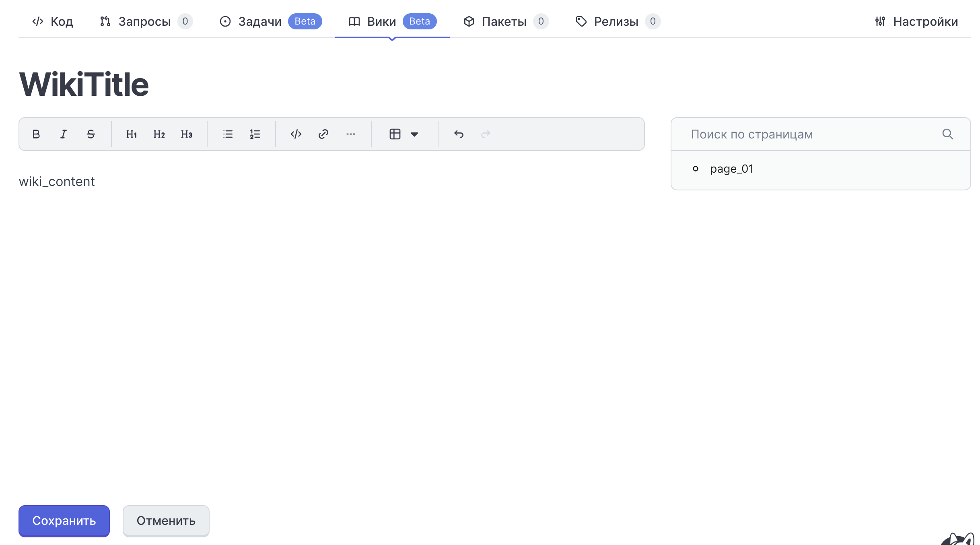
Task: Insert a horizontal rule
Action: coord(351,134)
